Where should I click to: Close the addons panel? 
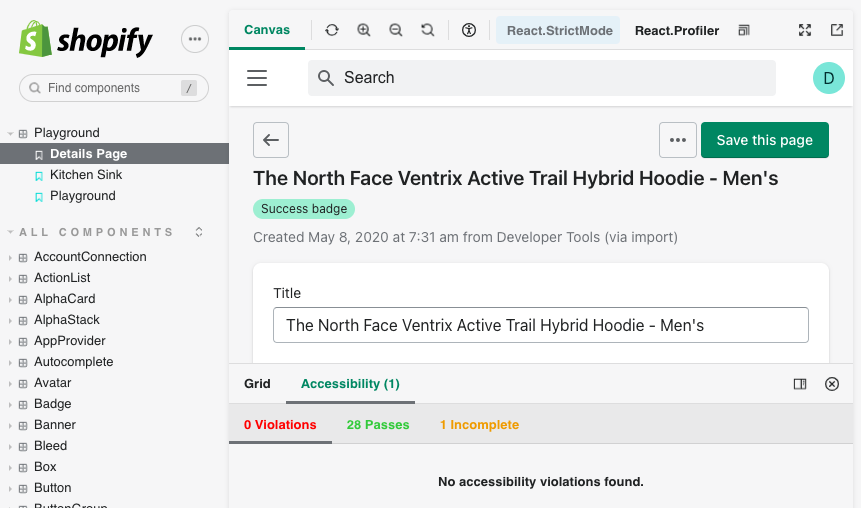click(832, 384)
